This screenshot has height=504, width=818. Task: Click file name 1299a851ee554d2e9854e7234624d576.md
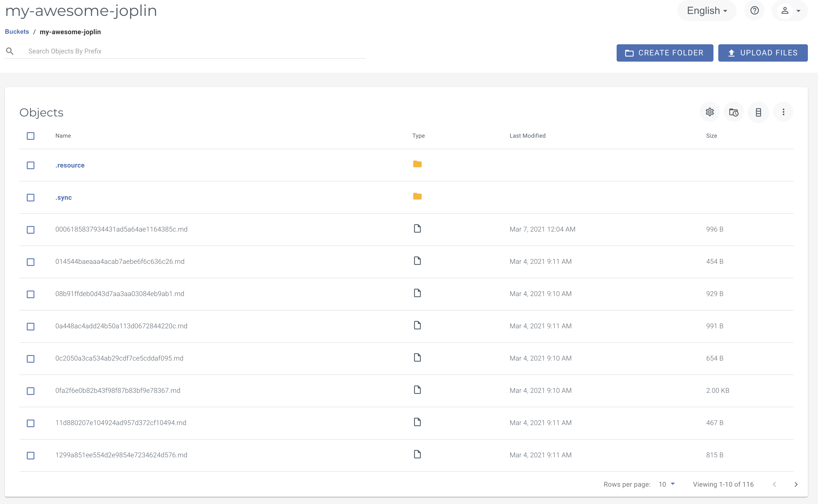[121, 455]
